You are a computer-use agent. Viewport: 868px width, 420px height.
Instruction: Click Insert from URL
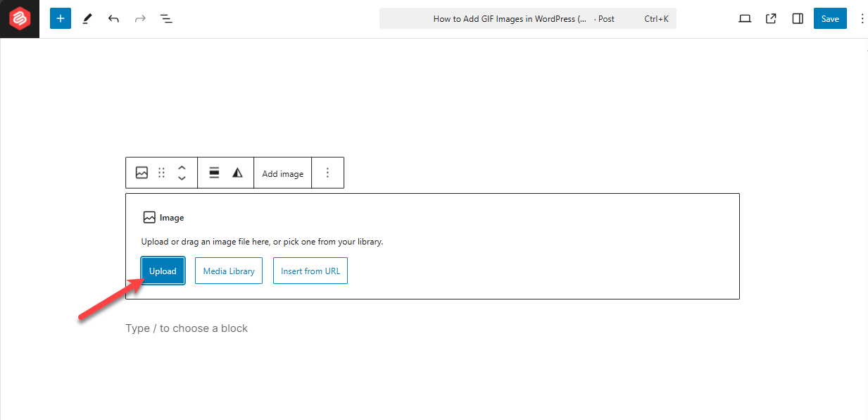(x=310, y=271)
